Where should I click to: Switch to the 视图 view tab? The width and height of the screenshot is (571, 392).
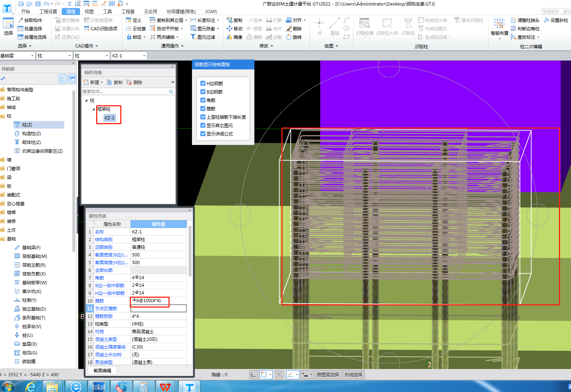point(89,11)
